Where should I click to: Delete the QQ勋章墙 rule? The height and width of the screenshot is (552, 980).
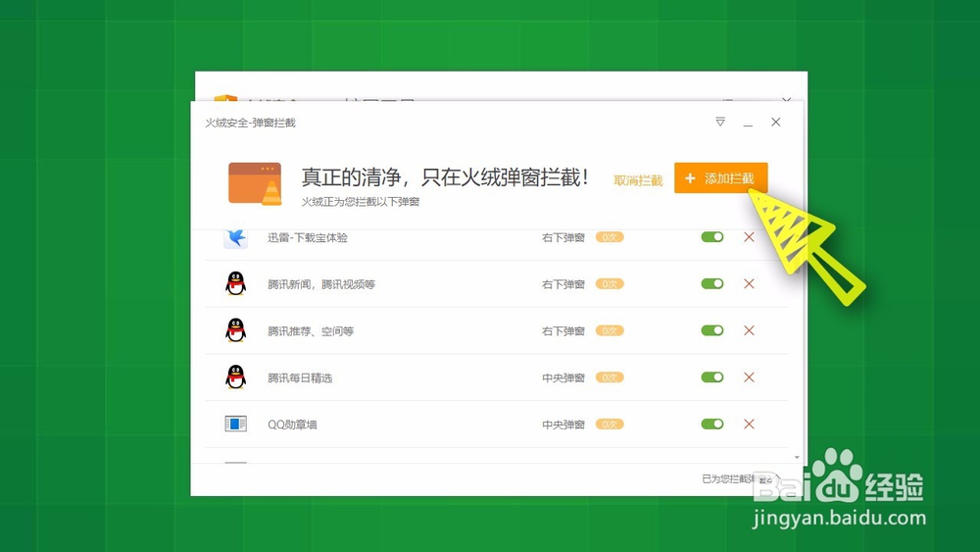pos(749,424)
